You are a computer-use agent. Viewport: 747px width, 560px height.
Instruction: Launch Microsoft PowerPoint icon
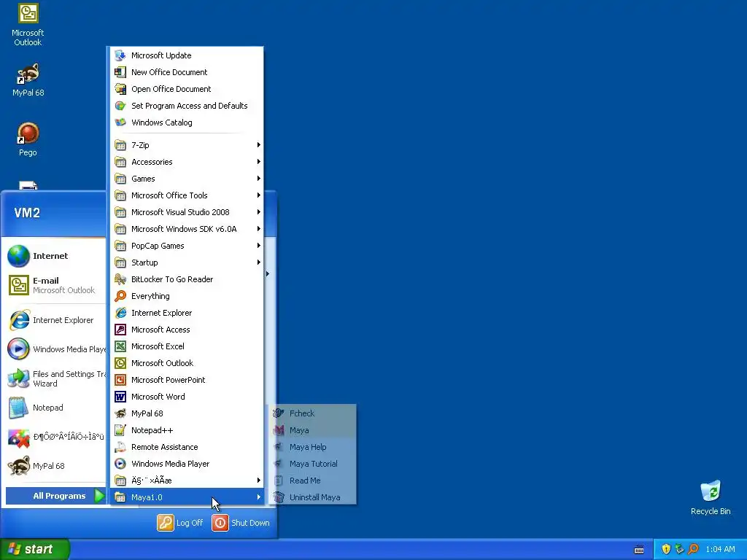120,379
